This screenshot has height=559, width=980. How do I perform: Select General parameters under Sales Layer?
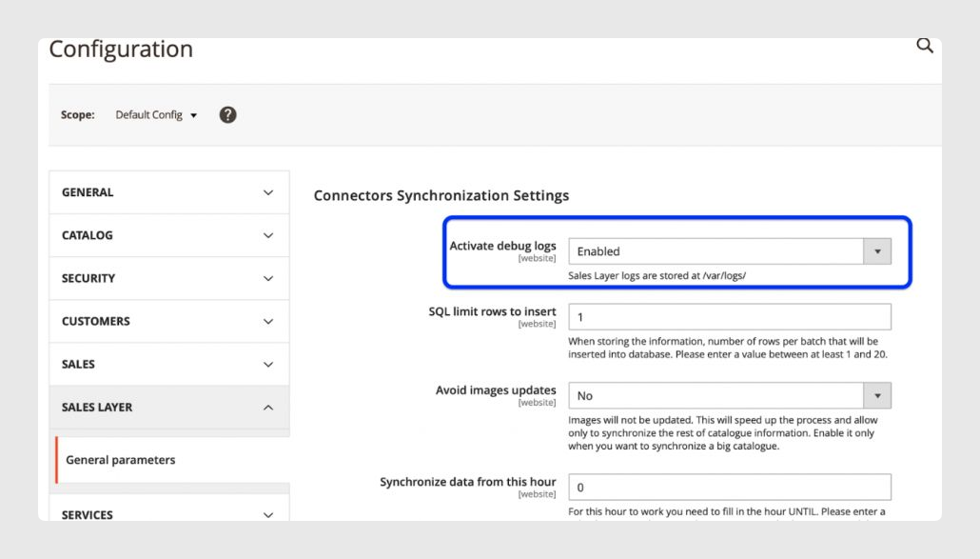point(121,460)
